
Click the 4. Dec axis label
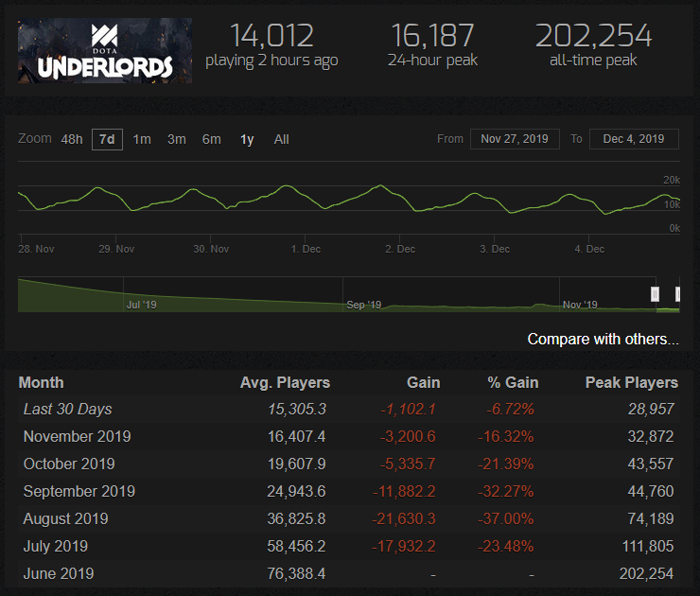point(589,249)
